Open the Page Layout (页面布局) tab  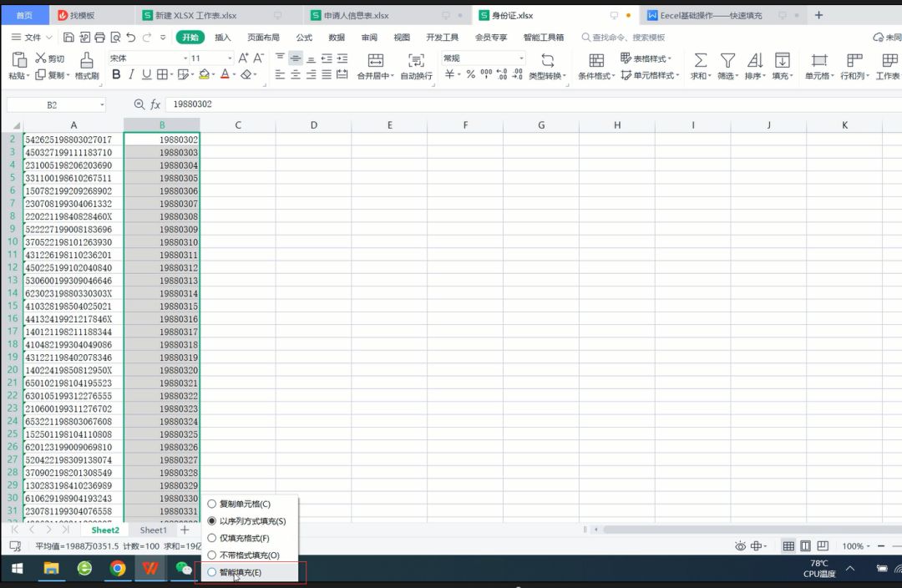(x=263, y=38)
